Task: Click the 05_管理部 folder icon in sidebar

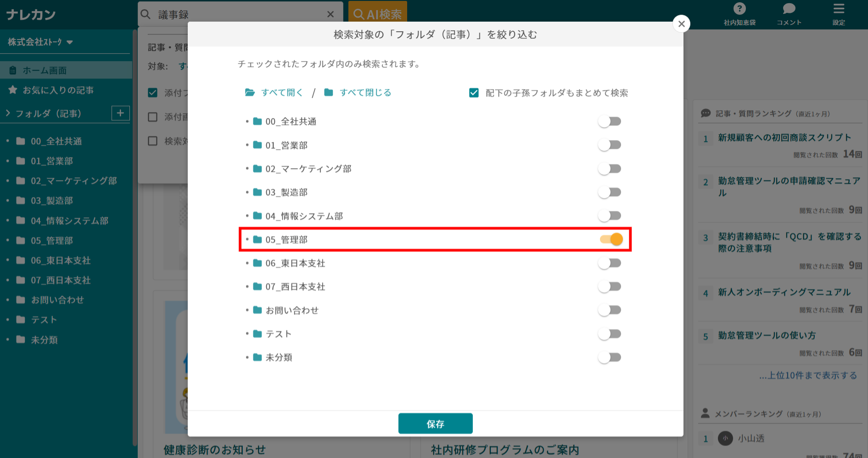Action: 20,240
